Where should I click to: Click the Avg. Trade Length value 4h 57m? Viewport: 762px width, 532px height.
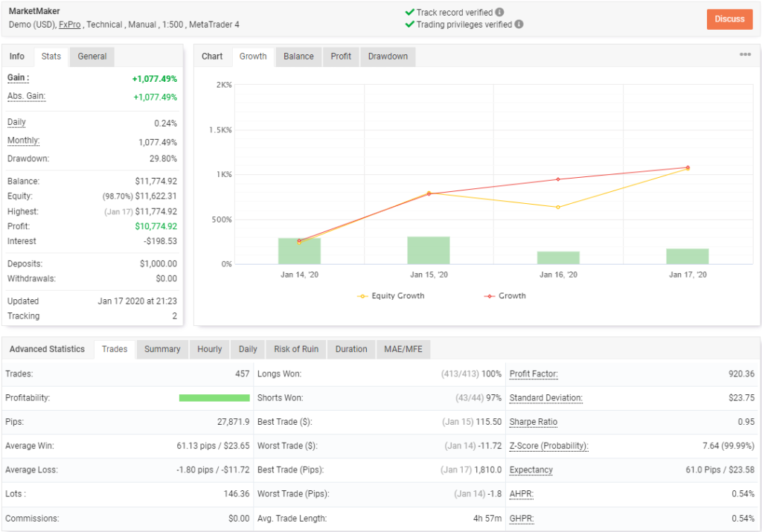tap(487, 519)
